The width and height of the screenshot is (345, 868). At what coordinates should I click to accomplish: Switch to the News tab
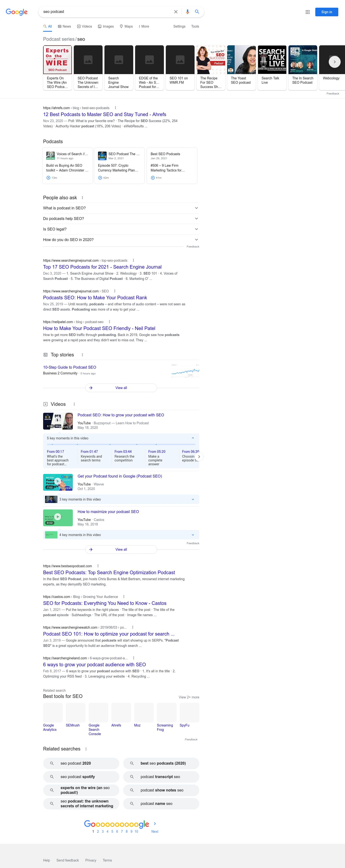pyautogui.click(x=64, y=26)
